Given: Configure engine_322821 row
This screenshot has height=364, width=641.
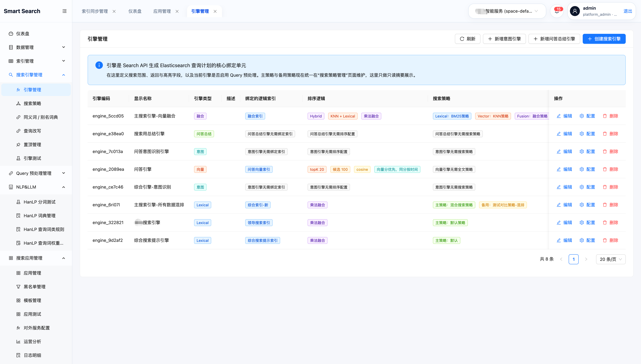Looking at the screenshot, I should 587,223.
